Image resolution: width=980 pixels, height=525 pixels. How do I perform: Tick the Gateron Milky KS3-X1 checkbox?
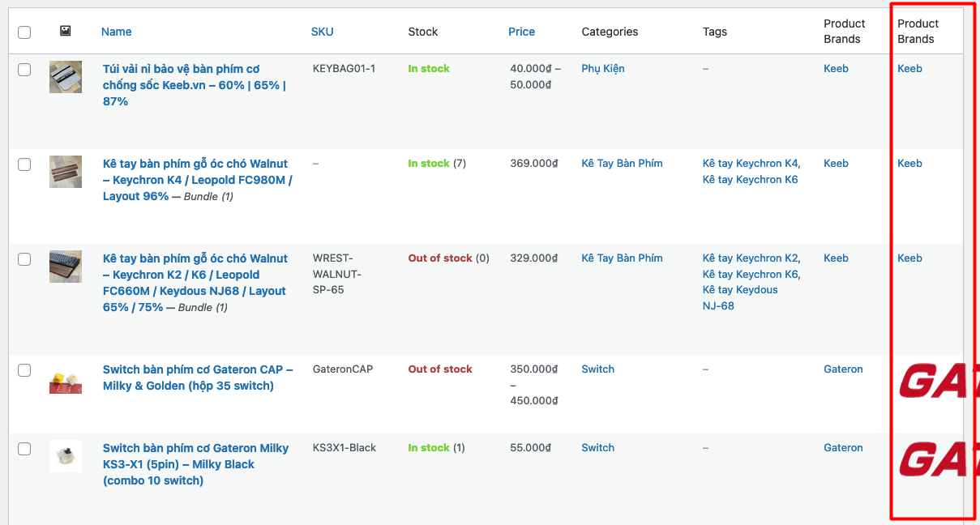point(24,449)
